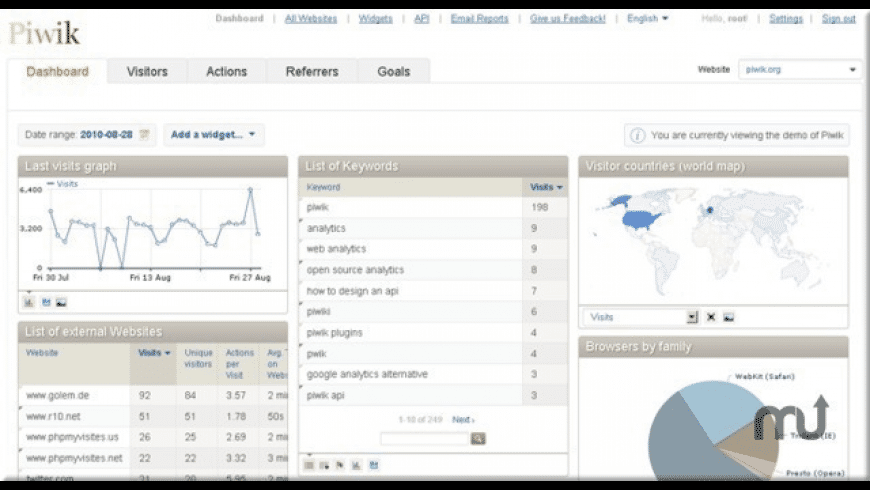
Task: Go to Next page of keywords
Action: click(x=463, y=420)
